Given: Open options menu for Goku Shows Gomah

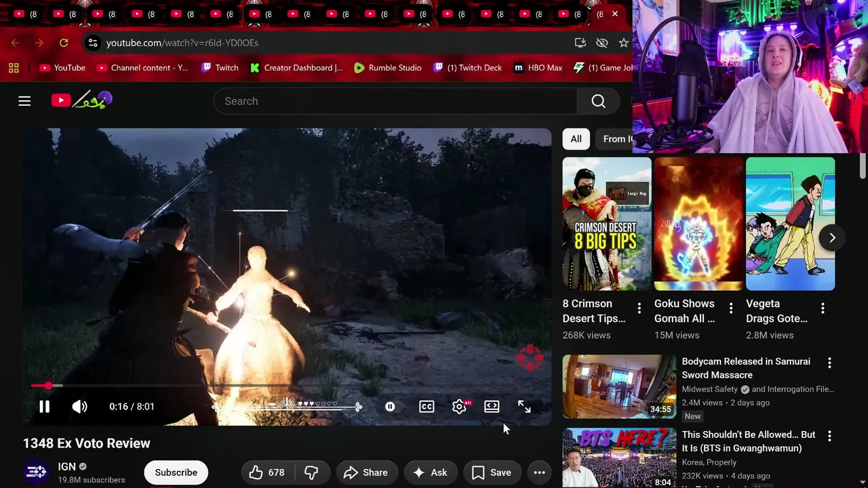Looking at the screenshot, I should (x=730, y=308).
